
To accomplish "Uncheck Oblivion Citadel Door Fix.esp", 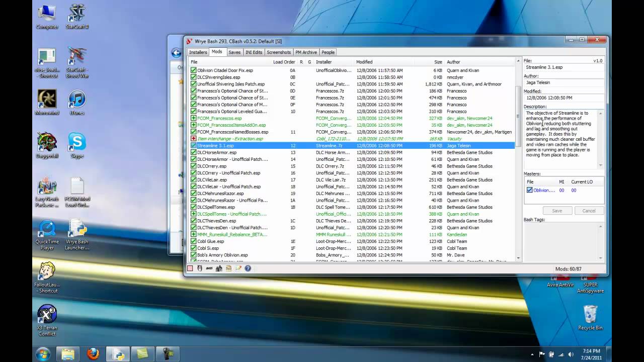I will pyautogui.click(x=194, y=70).
